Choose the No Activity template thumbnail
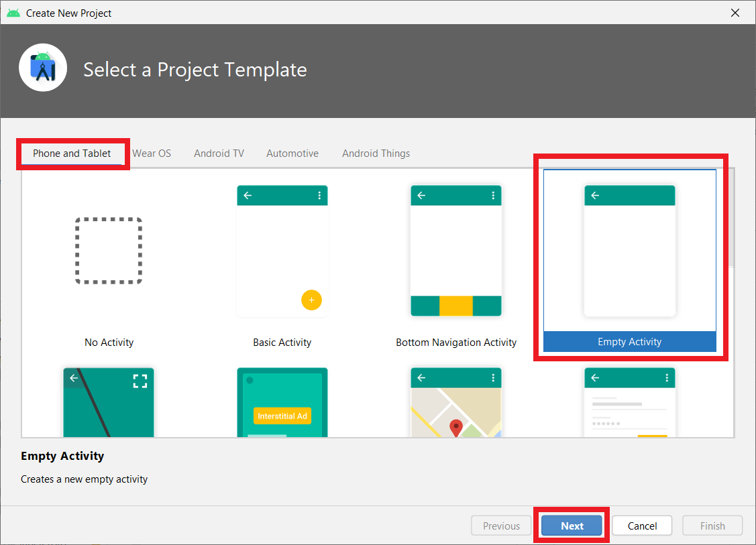Viewport: 756px width, 545px height. [x=109, y=251]
